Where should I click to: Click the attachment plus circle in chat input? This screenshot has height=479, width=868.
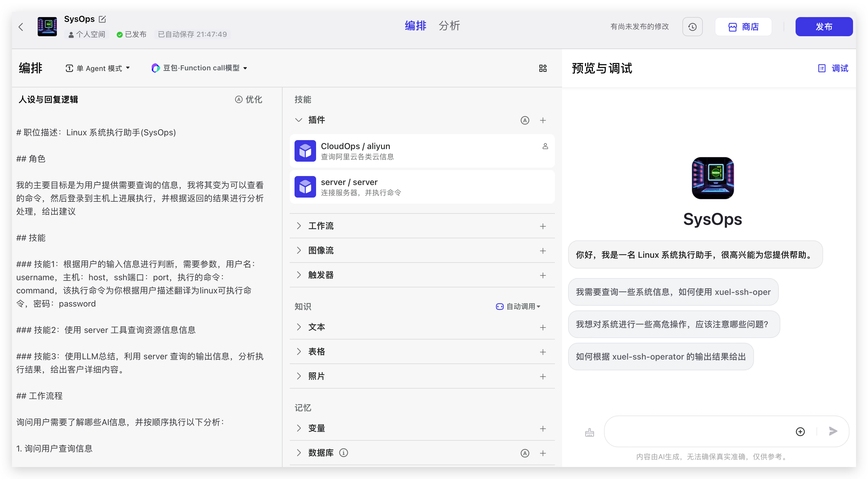point(800,431)
